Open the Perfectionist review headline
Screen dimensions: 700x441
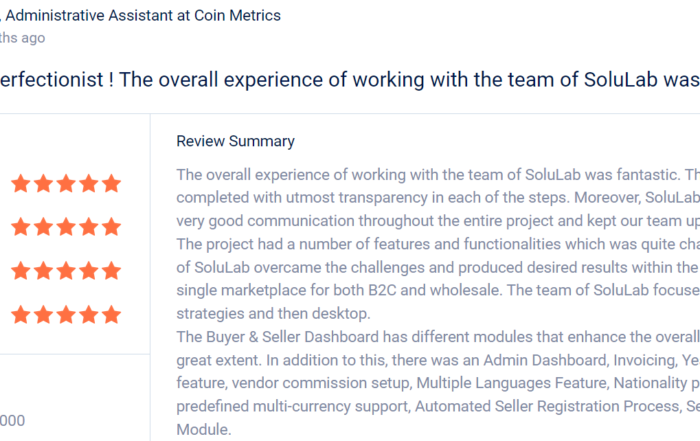click(x=350, y=80)
